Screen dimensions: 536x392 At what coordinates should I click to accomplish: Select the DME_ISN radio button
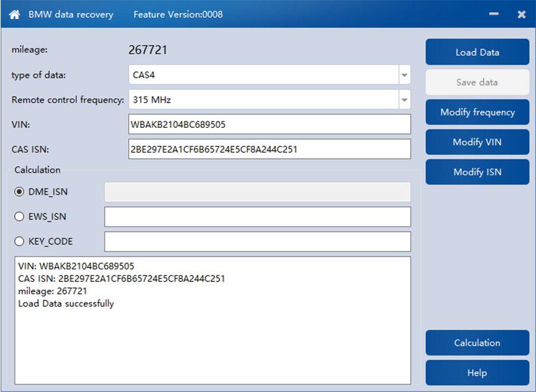[19, 192]
